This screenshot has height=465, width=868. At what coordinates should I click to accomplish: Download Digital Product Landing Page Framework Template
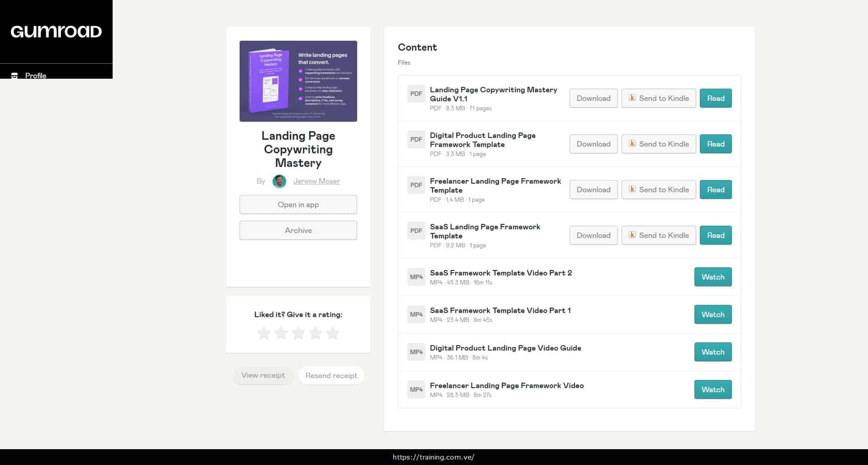click(x=594, y=144)
